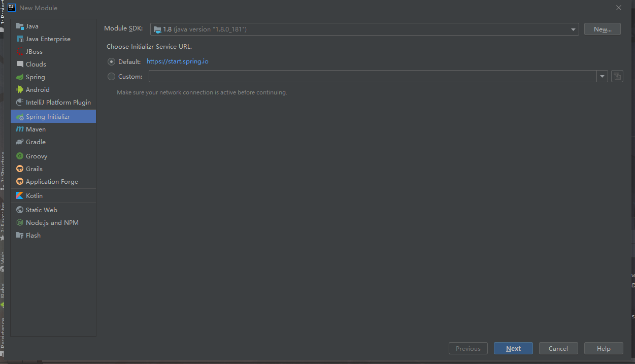Select Java Enterprise module type
Viewport: 635px width, 364px height.
tap(53, 39)
